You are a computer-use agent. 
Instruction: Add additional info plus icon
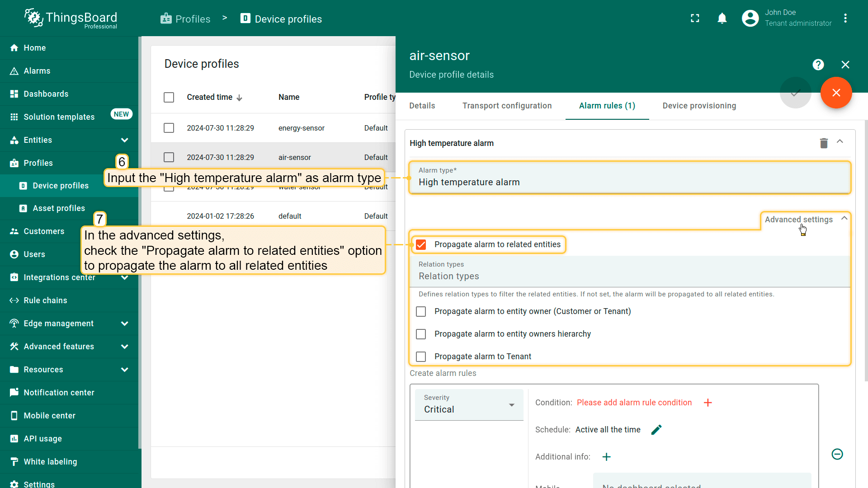607,457
